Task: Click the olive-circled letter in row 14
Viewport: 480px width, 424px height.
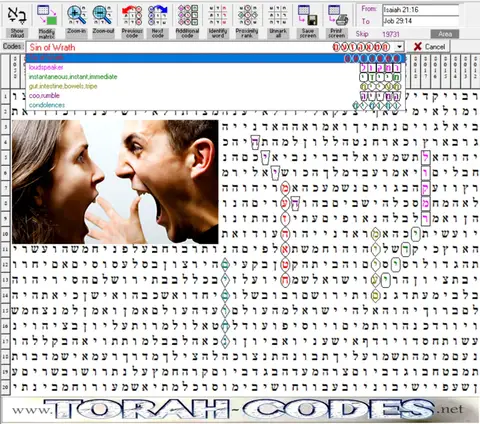Action: click(376, 295)
